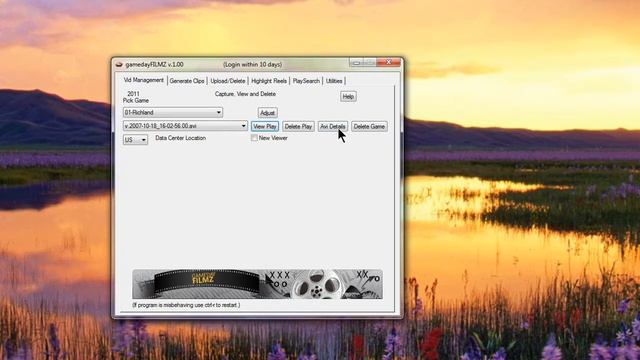Click the Help button
Image resolution: width=640 pixels, height=360 pixels.
click(348, 96)
